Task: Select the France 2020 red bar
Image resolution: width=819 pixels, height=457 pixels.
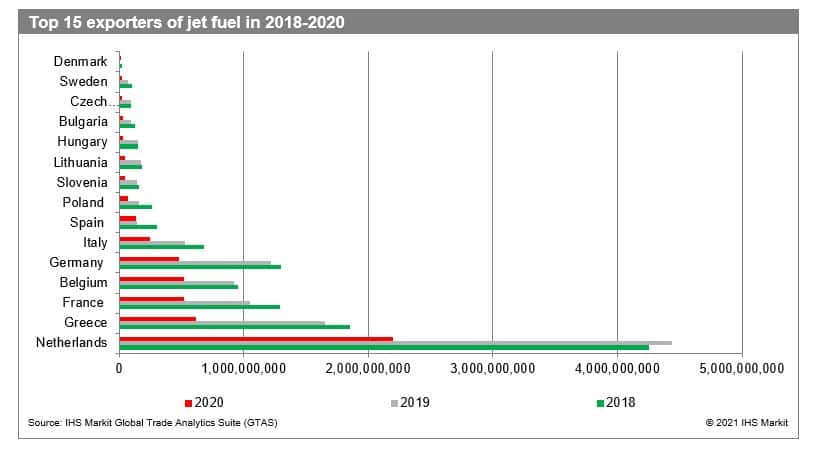Action: coord(151,298)
